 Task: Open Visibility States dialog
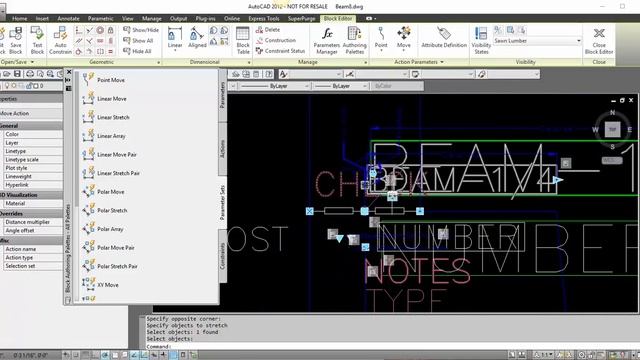click(481, 40)
